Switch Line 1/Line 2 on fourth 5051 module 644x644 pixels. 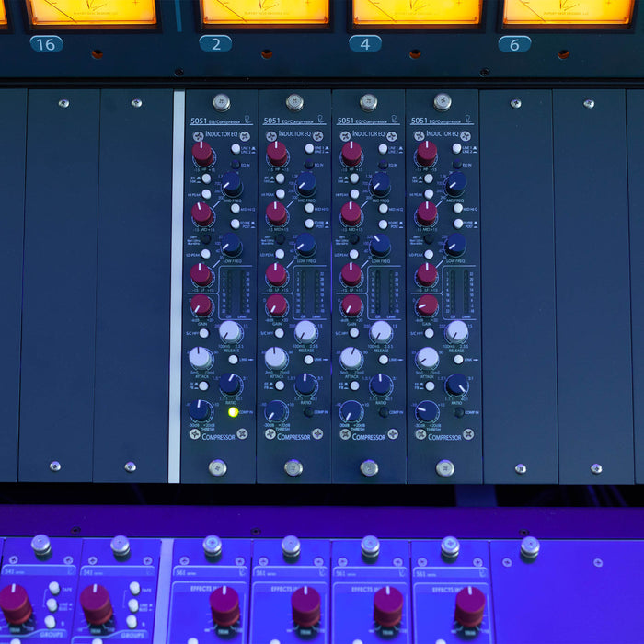456,148
